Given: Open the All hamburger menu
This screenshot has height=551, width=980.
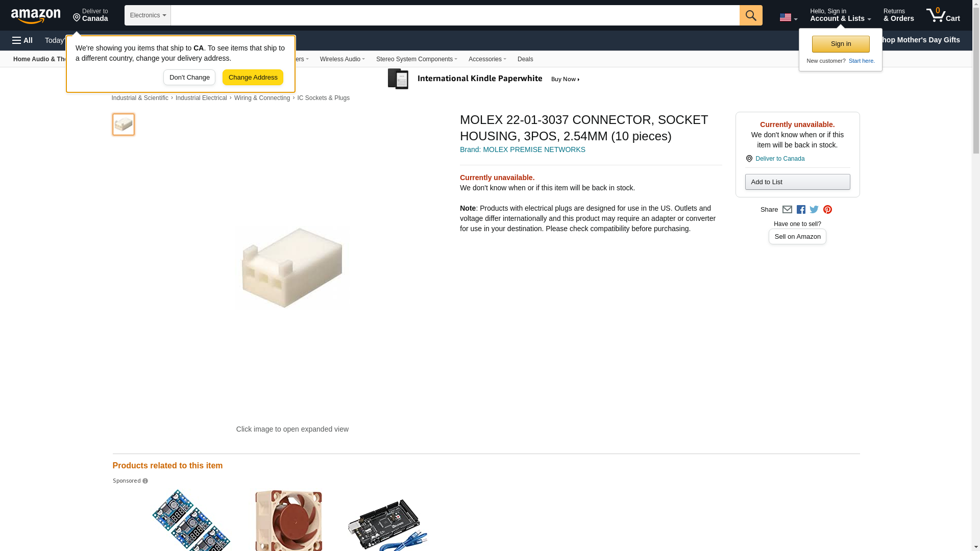Looking at the screenshot, I should click(x=22, y=40).
